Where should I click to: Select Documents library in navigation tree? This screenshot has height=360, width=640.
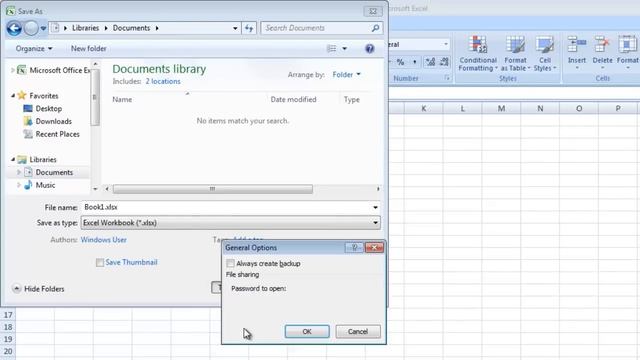click(x=49, y=172)
